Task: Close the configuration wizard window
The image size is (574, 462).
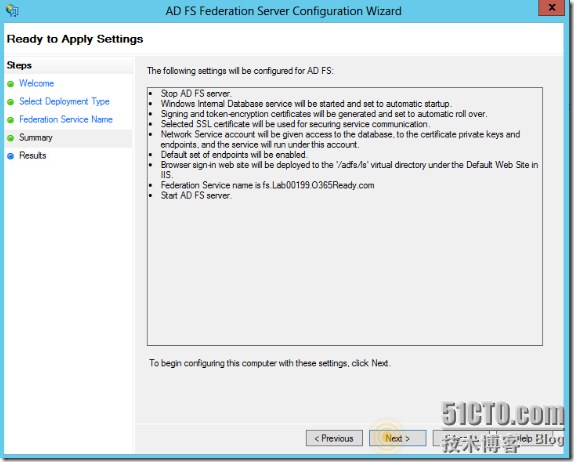Action: coord(551,7)
